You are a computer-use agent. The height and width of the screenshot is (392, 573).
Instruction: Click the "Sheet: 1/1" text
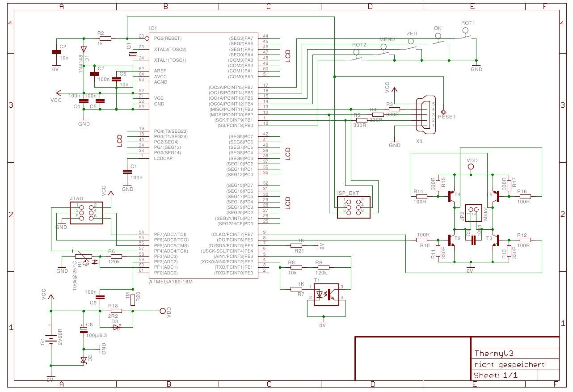click(496, 375)
